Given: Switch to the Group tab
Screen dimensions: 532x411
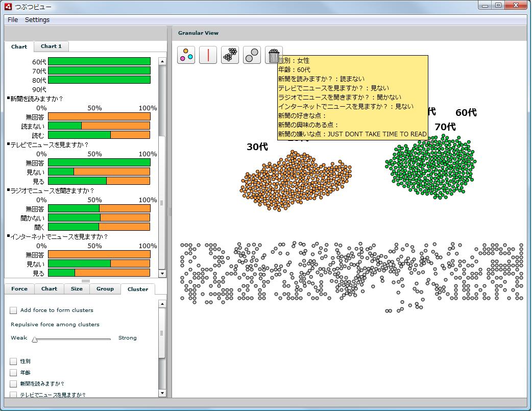Looking at the screenshot, I should (x=105, y=289).
